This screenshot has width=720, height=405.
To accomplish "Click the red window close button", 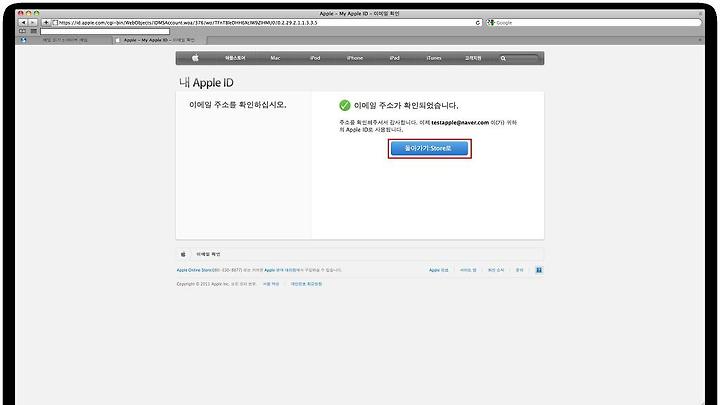I will (x=21, y=13).
